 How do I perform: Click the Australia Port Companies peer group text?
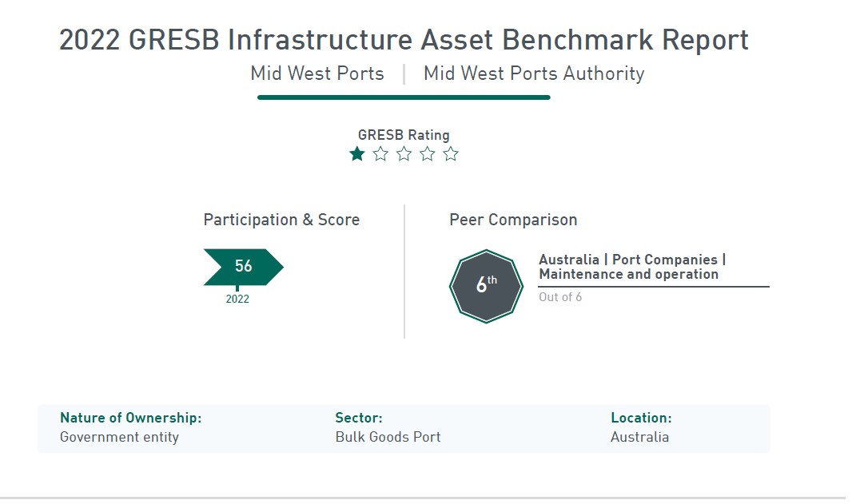[632, 267]
